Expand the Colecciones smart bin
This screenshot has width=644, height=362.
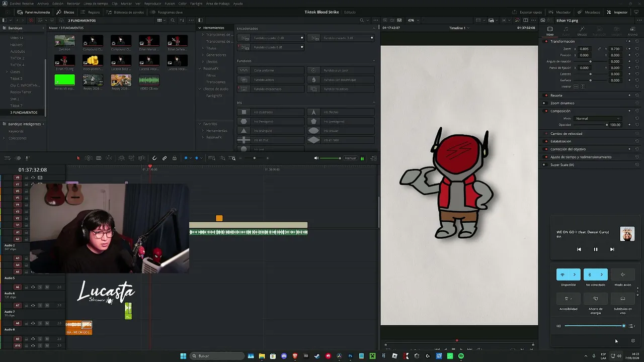5,138
